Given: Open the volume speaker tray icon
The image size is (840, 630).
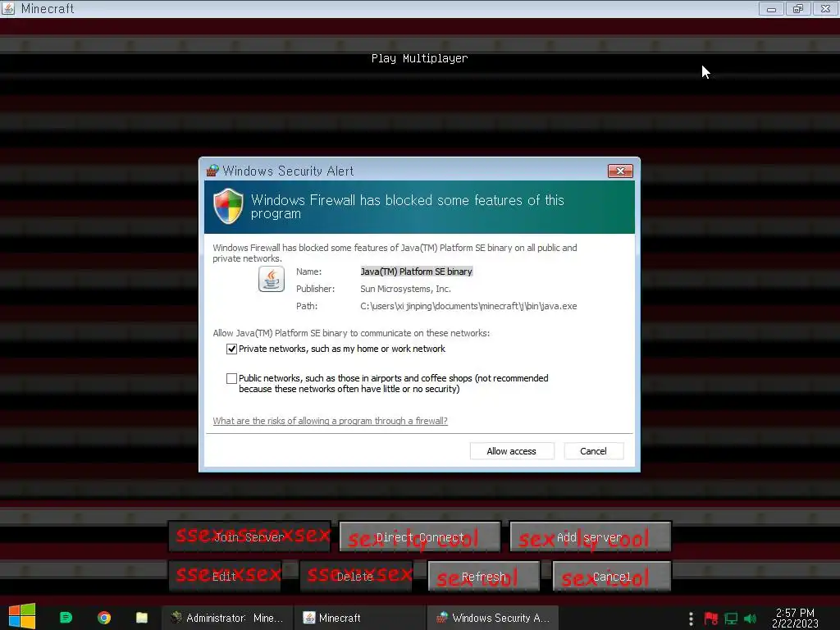Looking at the screenshot, I should click(751, 619).
